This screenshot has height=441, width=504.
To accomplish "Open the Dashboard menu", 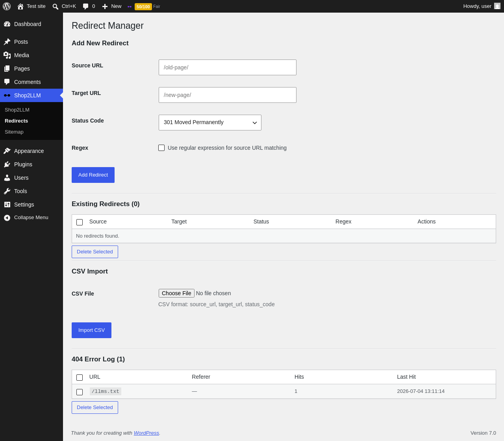I will pyautogui.click(x=31, y=24).
